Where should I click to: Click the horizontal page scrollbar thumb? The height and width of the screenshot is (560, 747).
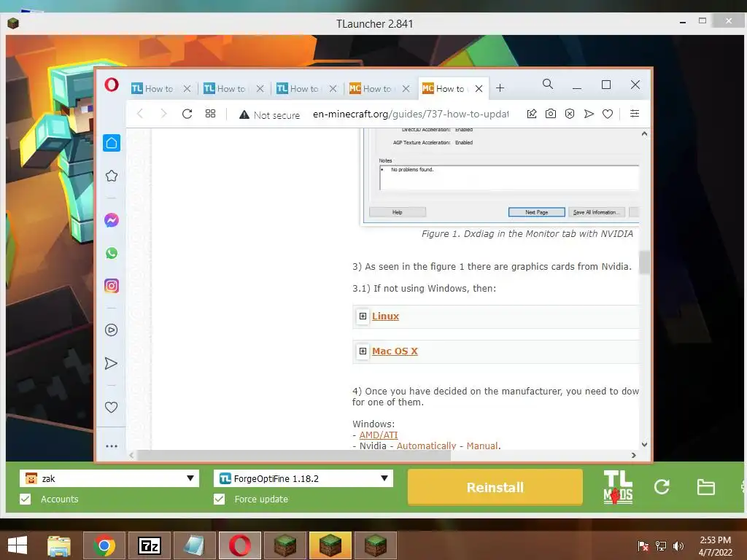pos(293,455)
